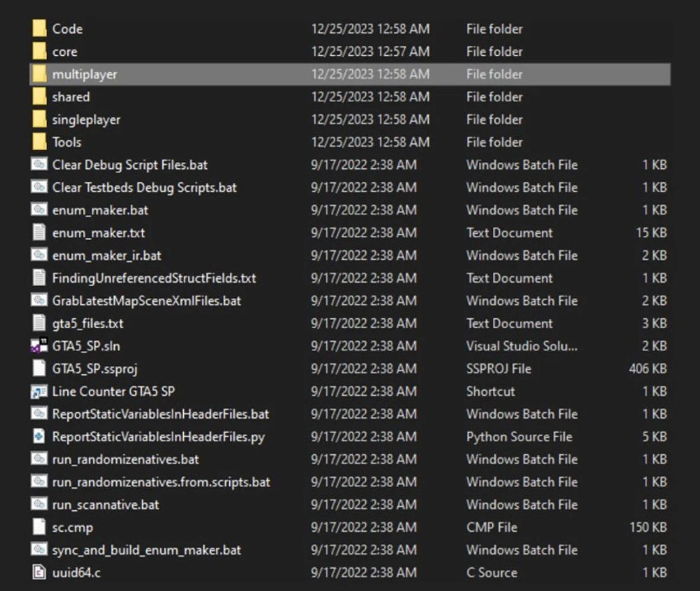Select the file name enum_maker_ir.bat
700x591 pixels.
pos(106,256)
